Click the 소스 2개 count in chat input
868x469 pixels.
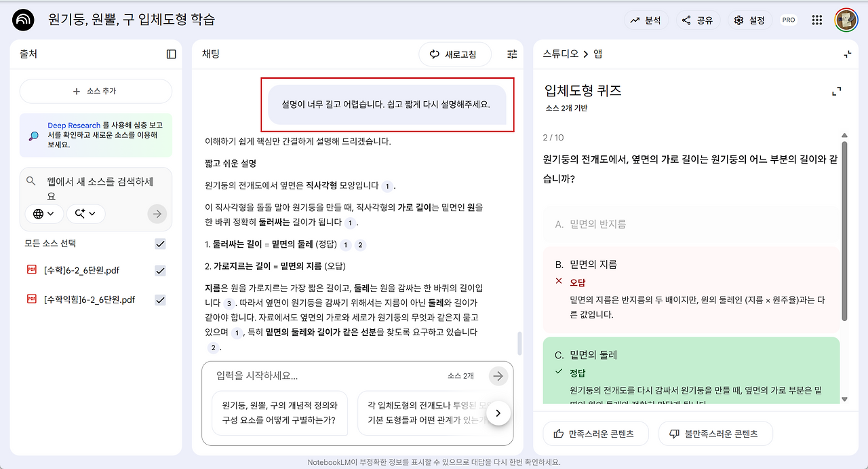(x=460, y=376)
